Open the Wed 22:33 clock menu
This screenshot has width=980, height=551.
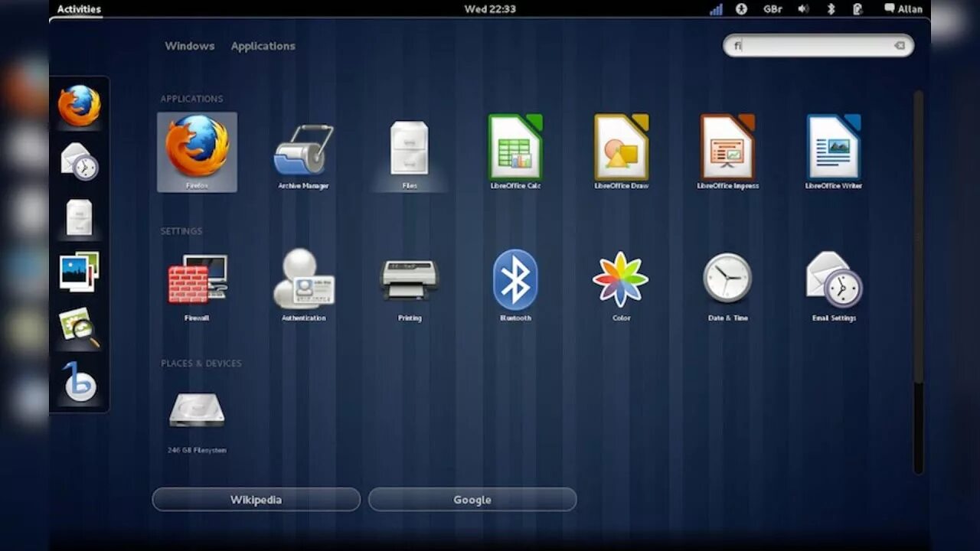coord(490,9)
